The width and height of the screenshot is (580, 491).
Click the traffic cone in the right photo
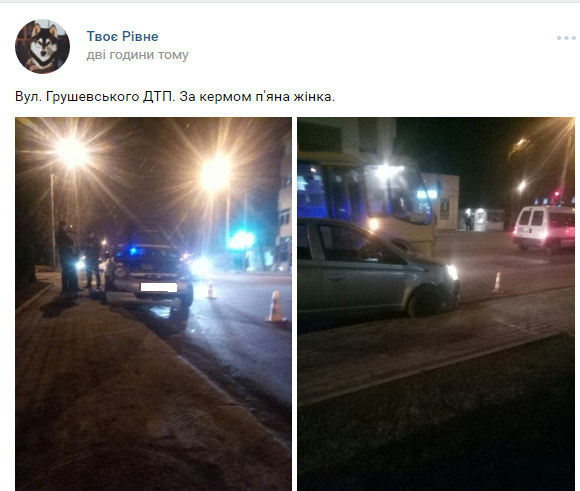(x=498, y=283)
